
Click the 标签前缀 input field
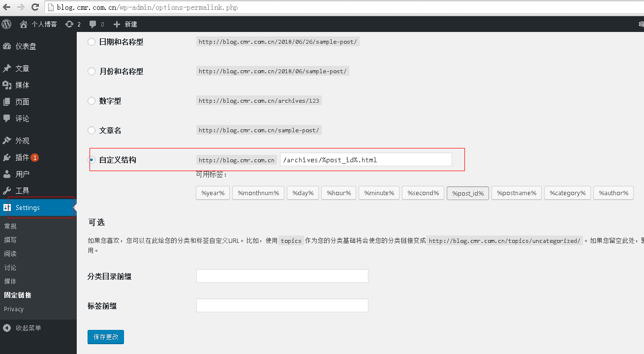click(282, 305)
